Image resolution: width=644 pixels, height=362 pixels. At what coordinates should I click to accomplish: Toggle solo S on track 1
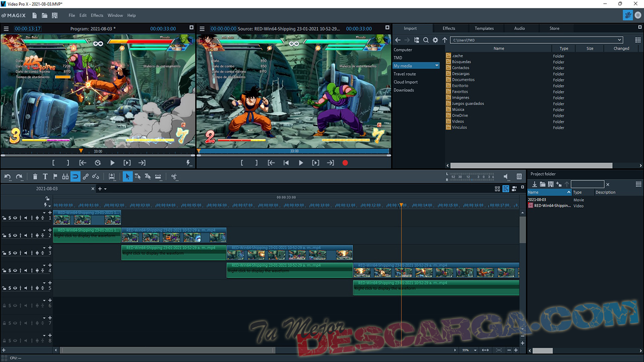[x=10, y=218]
